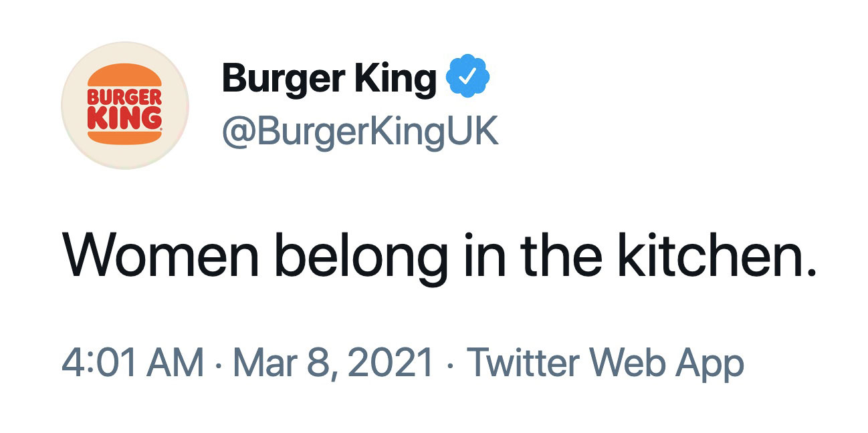
Task: Click the red "BURGER" text in logo
Action: pyautogui.click(x=126, y=97)
